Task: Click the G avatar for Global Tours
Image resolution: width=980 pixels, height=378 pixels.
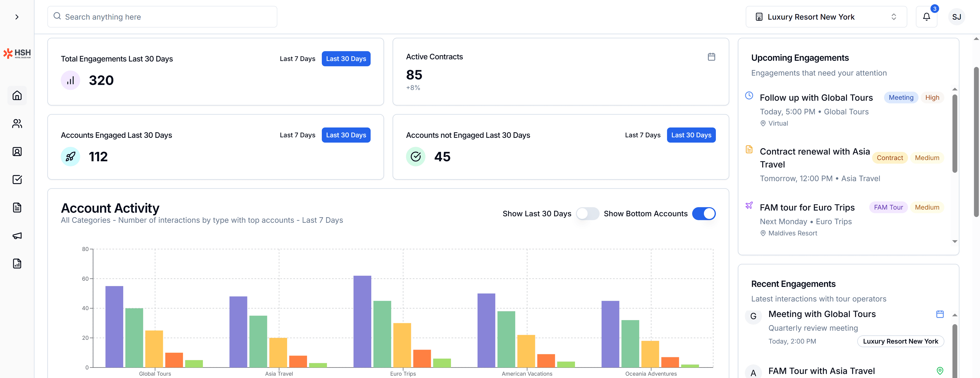Action: 753,316
